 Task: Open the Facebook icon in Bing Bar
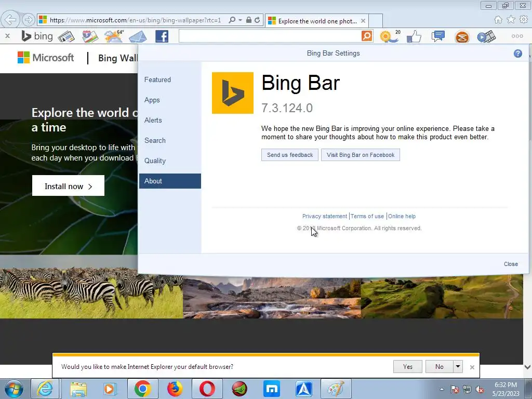tap(162, 36)
